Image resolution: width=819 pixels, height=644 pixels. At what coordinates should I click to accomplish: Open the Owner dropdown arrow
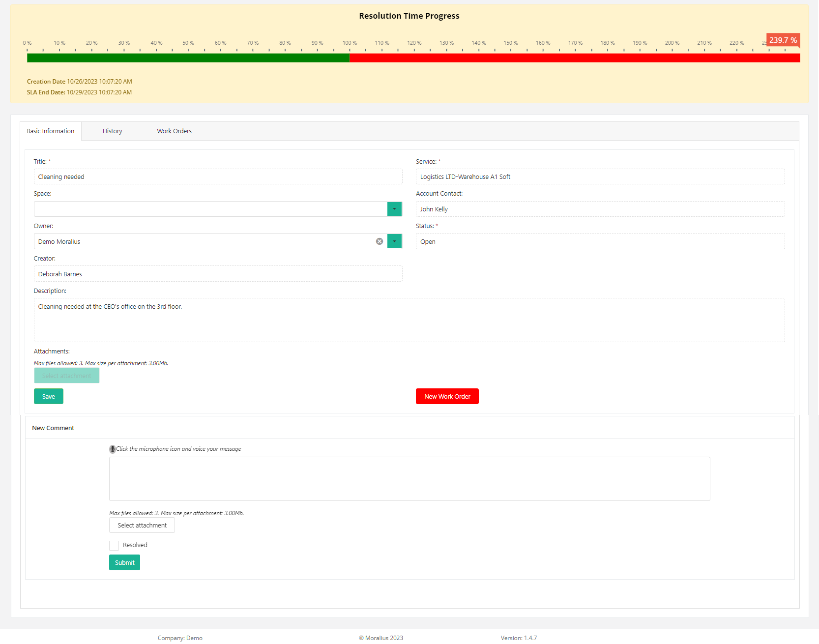(394, 241)
